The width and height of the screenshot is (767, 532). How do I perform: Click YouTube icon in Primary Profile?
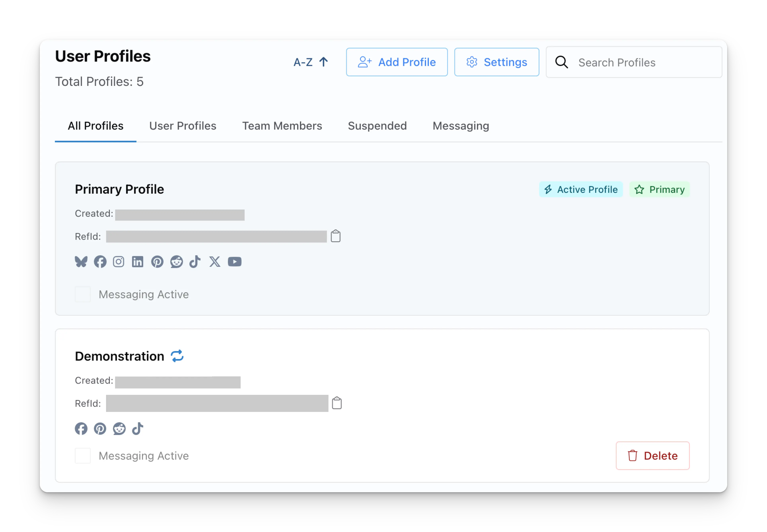(235, 262)
